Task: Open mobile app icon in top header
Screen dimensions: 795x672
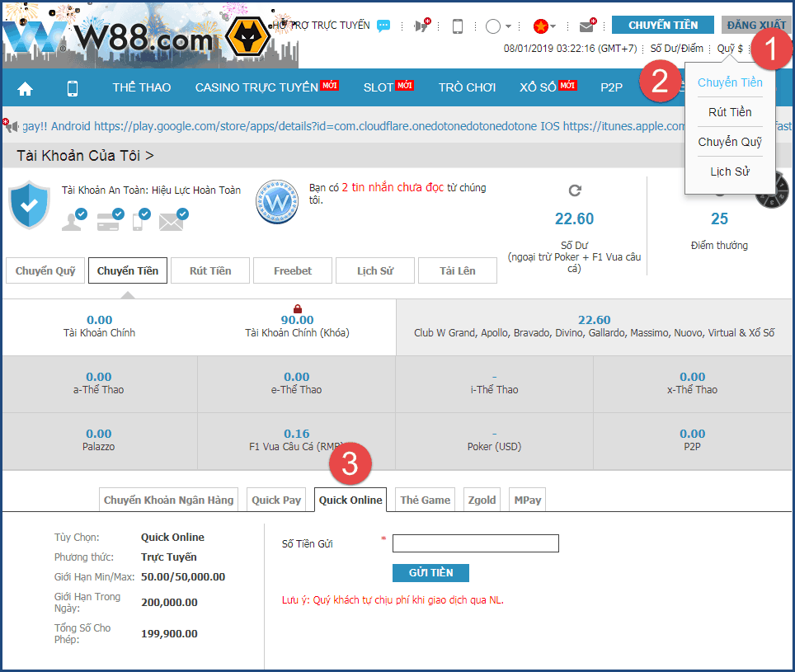Action: click(458, 26)
